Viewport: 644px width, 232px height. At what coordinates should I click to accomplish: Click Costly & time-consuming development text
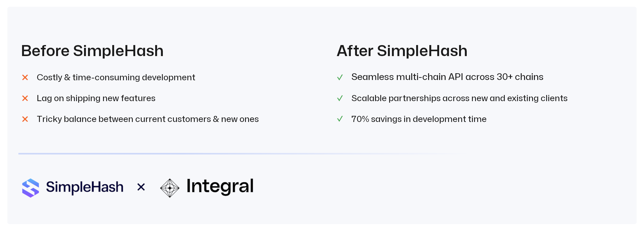pos(116,78)
